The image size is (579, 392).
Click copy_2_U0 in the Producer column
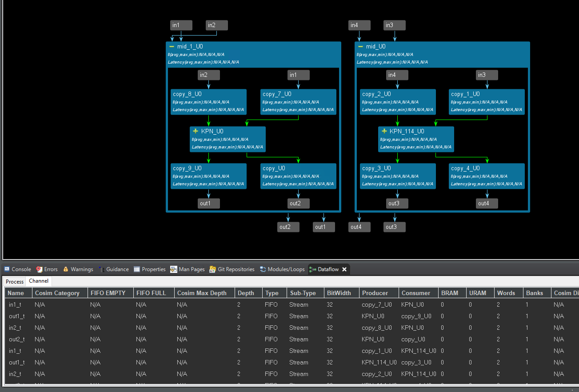[377, 374]
